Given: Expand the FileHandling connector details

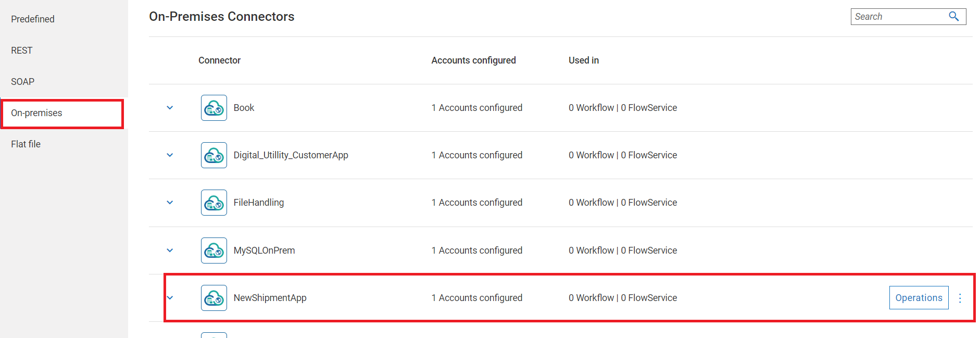Looking at the screenshot, I should pyautogui.click(x=169, y=202).
